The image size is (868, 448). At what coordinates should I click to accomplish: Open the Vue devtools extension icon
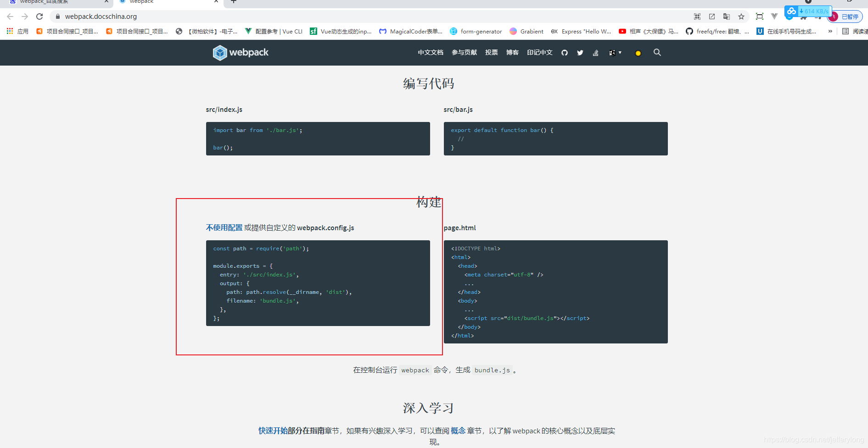click(x=774, y=17)
